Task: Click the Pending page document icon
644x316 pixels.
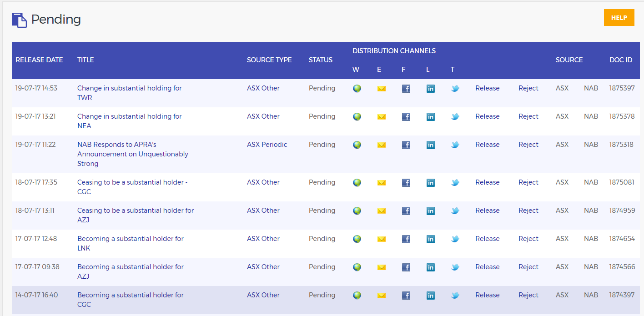Action: pos(19,20)
